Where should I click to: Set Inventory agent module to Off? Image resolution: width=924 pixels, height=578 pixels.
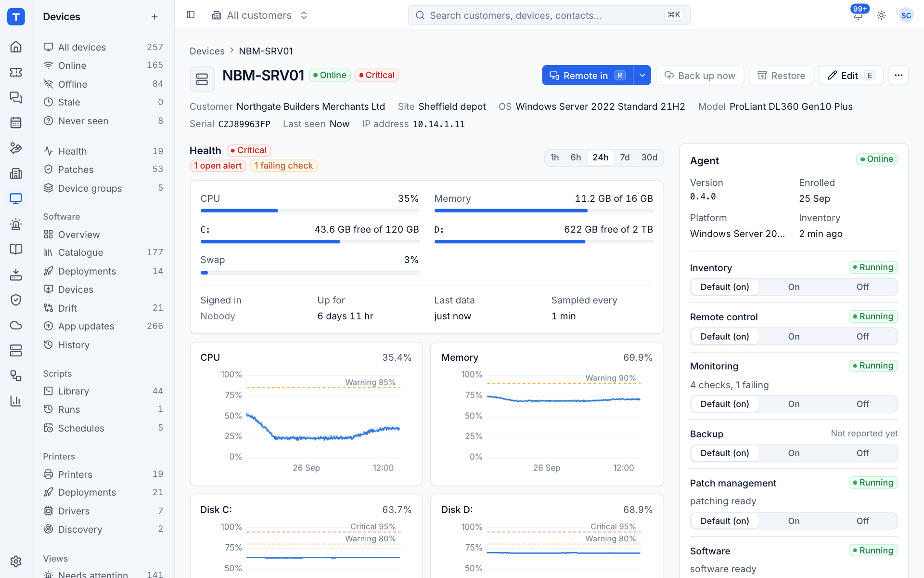coord(862,287)
